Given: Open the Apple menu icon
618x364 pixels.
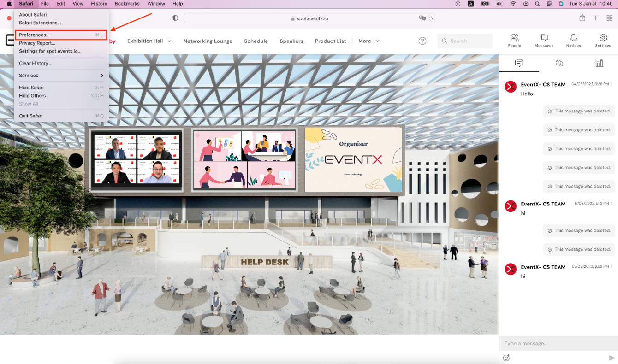Looking at the screenshot, I should click(9, 4).
